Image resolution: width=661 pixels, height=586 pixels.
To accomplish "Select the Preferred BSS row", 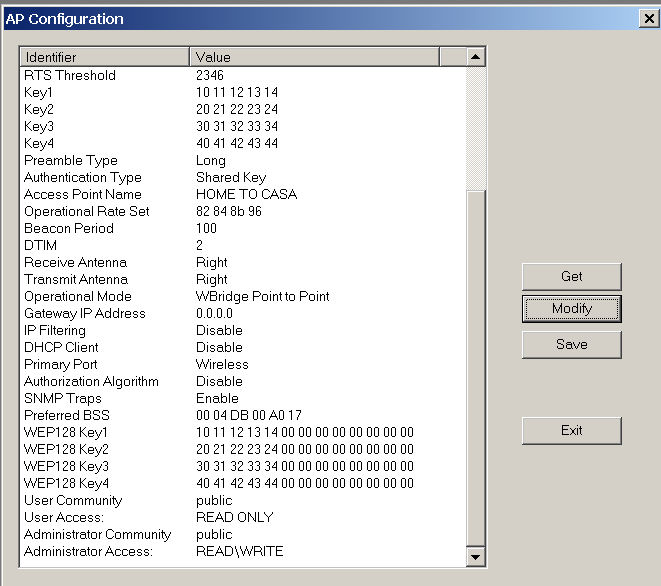I will tap(243, 415).
